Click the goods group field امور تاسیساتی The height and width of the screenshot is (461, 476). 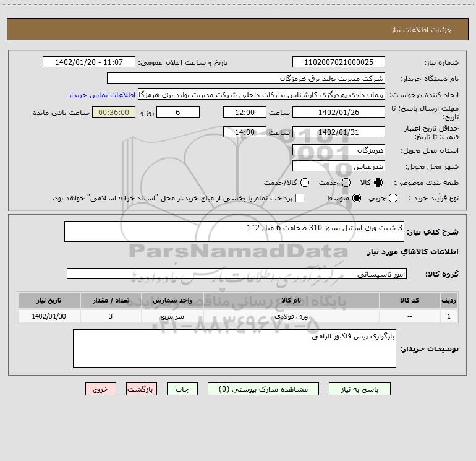[237, 274]
